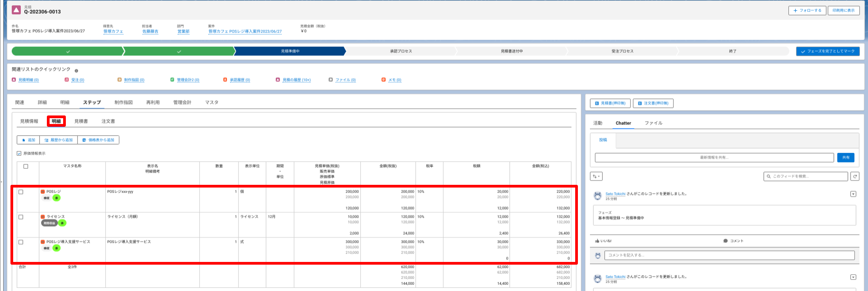Image resolution: width=868 pixels, height=291 pixels.
Task: Open the 管理会計 tab
Action: tap(182, 102)
